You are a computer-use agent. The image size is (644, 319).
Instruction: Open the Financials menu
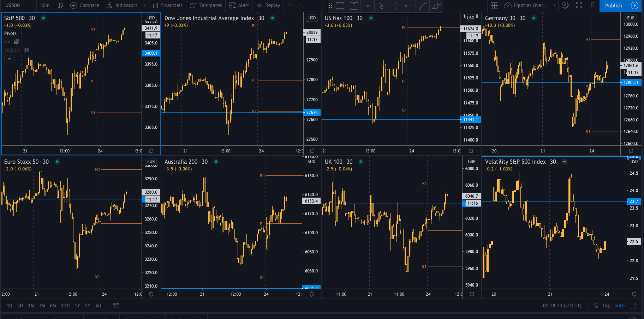[167, 5]
